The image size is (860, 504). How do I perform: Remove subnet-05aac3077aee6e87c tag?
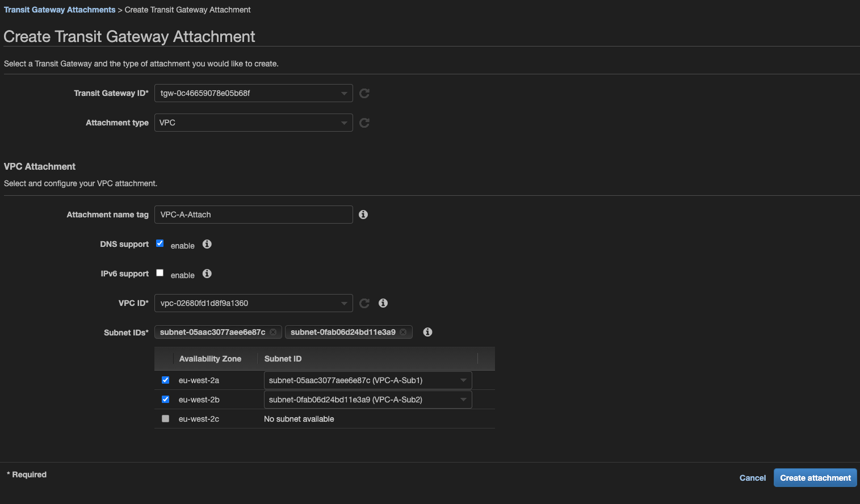[273, 332]
